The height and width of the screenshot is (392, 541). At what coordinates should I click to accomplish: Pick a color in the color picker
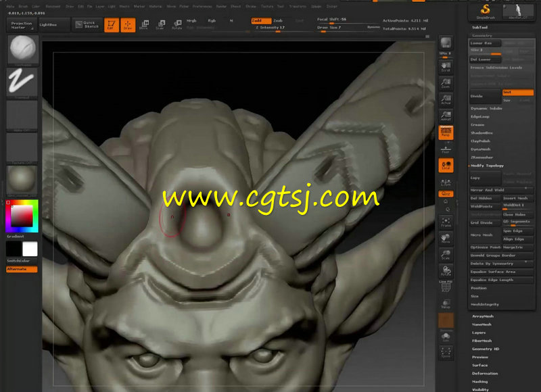[22, 216]
